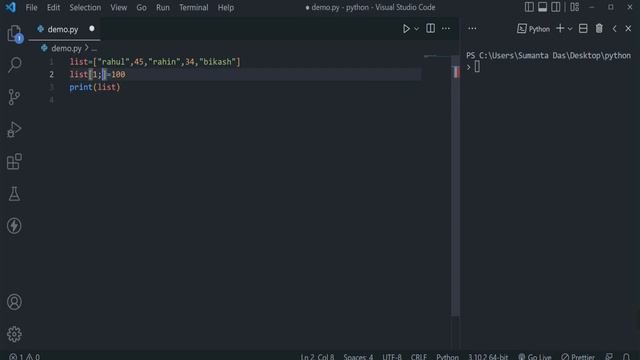Toggle the bottom panel layout
This screenshot has height=360, width=640.
(x=542, y=7)
